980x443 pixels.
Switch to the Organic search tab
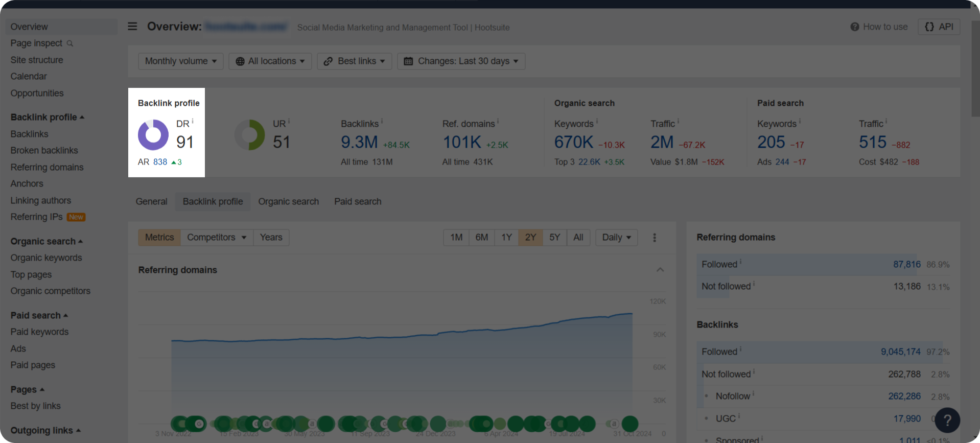(x=288, y=202)
